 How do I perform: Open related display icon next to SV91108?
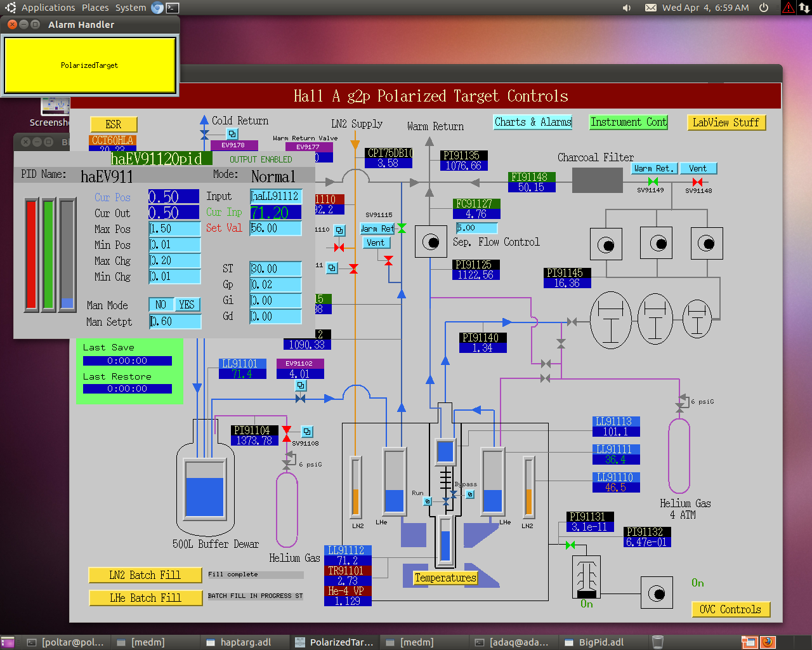click(307, 432)
